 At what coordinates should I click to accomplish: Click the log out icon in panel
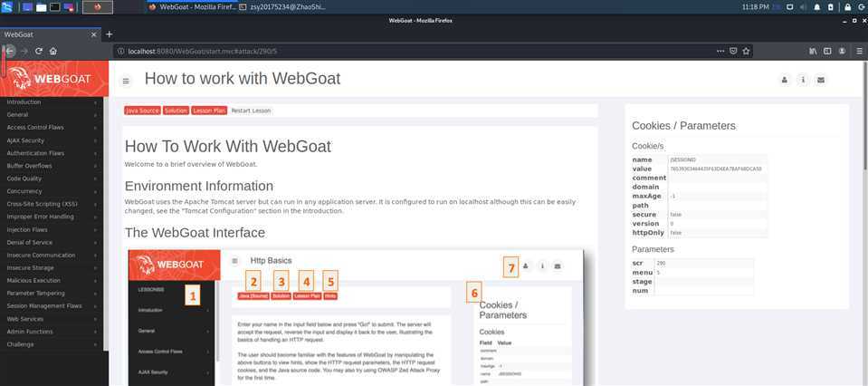click(x=861, y=7)
